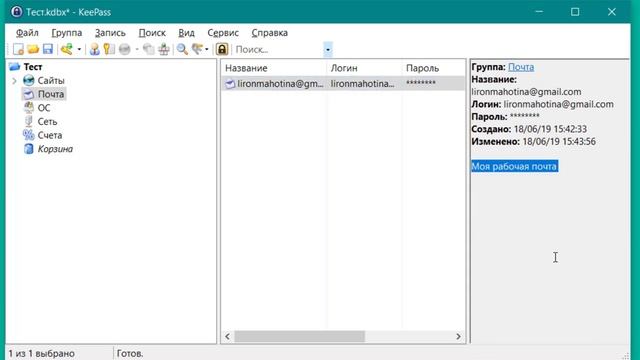Select the Сайты group
640x360 pixels.
tap(51, 81)
